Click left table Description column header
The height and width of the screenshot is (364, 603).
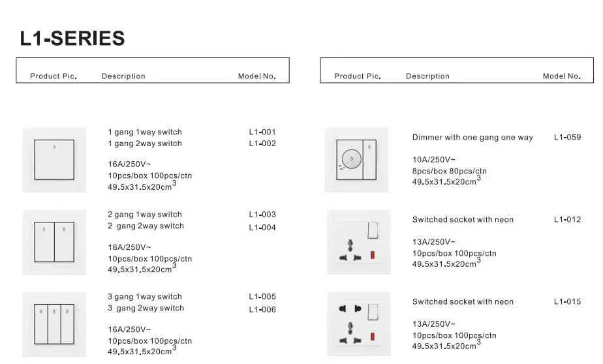123,76
